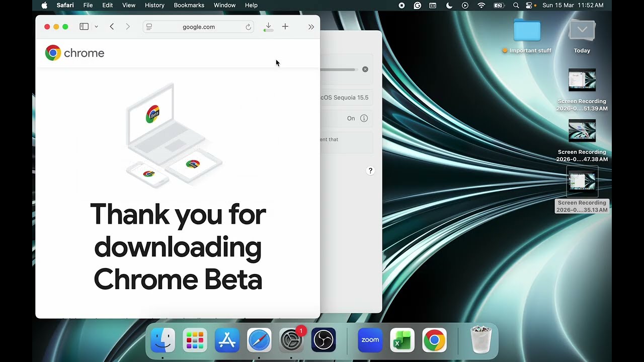
Task: Open App Store from the Dock
Action: coord(227,340)
